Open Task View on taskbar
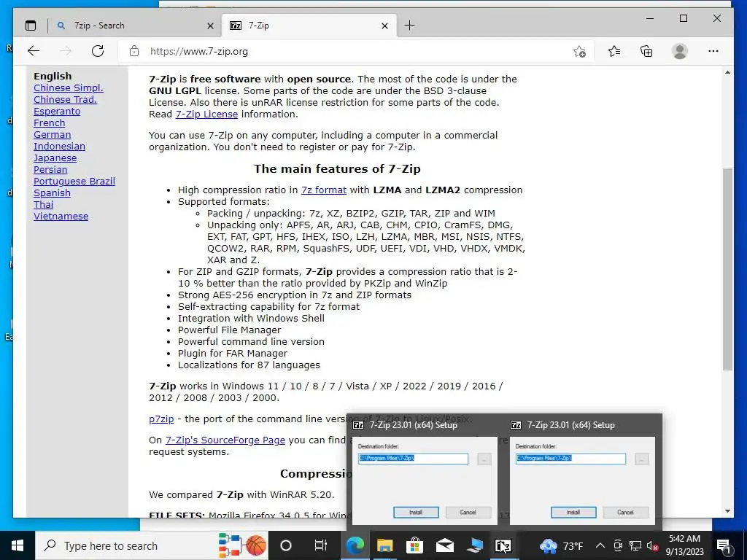This screenshot has width=747, height=560. (321, 545)
